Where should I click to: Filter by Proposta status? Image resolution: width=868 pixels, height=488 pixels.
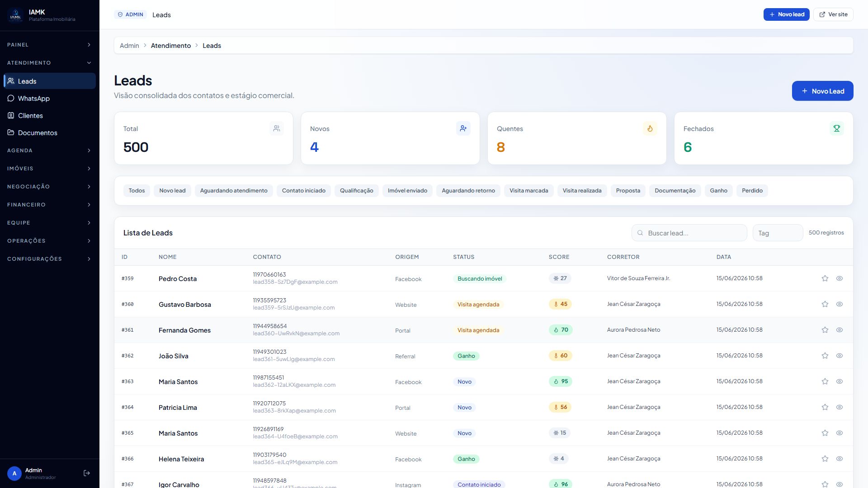point(628,191)
